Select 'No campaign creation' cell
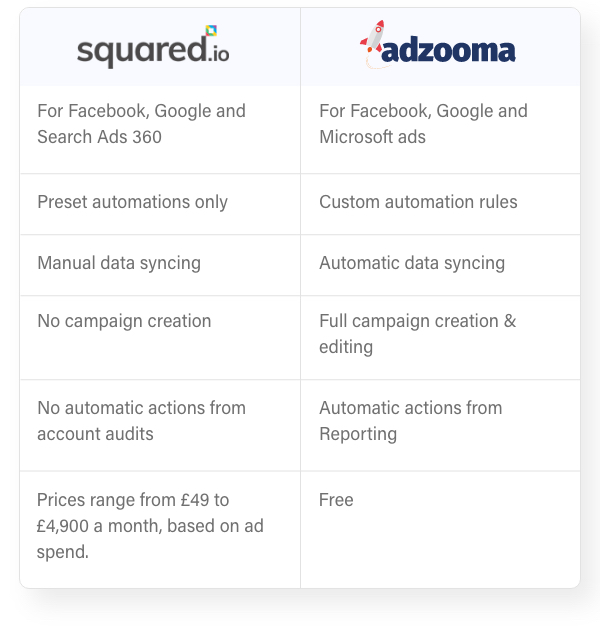The image size is (600, 640). pos(160,338)
